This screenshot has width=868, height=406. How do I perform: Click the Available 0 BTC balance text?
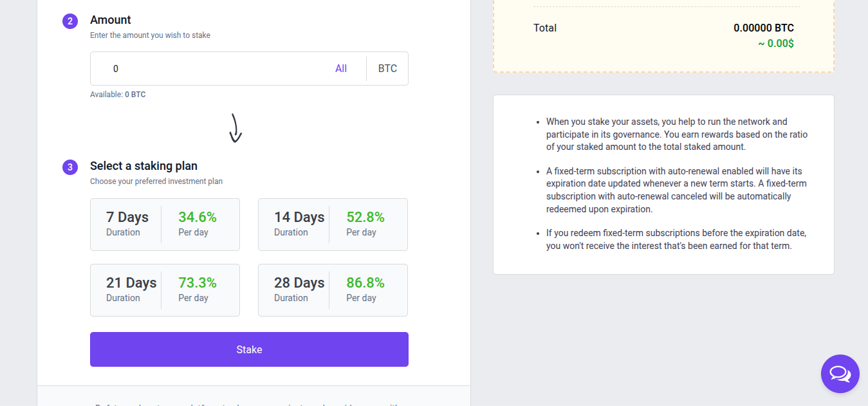[118, 95]
